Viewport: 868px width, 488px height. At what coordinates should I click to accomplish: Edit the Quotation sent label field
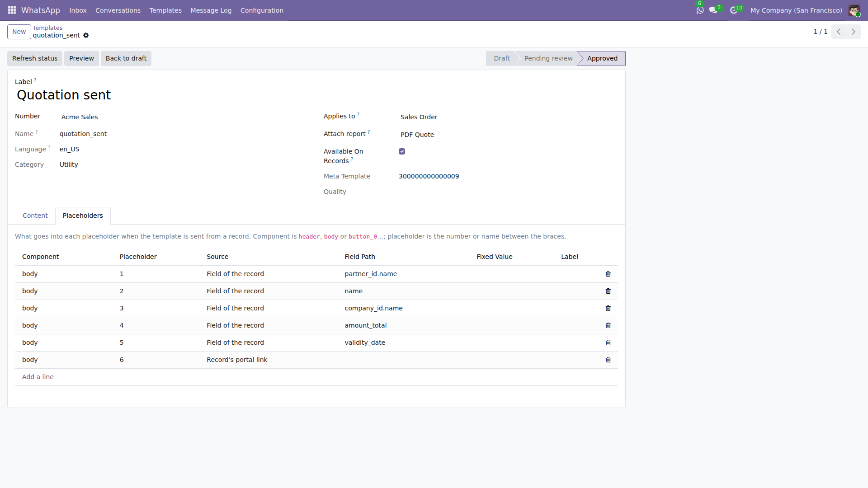coord(316,95)
